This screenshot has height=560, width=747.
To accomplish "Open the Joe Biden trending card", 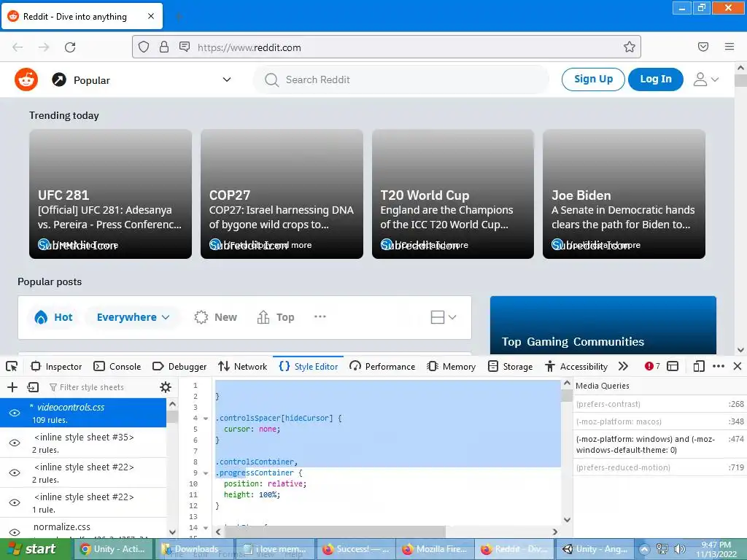I will (x=624, y=194).
